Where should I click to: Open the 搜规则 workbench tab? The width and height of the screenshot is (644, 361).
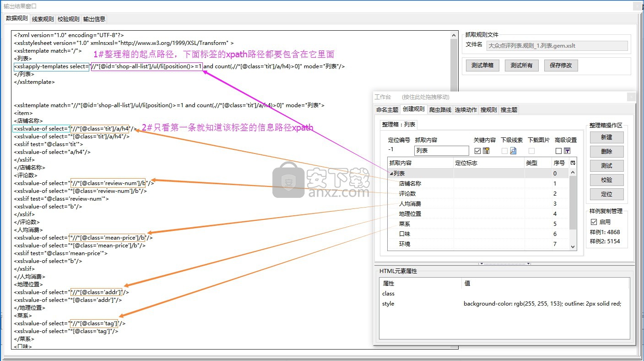pos(489,109)
